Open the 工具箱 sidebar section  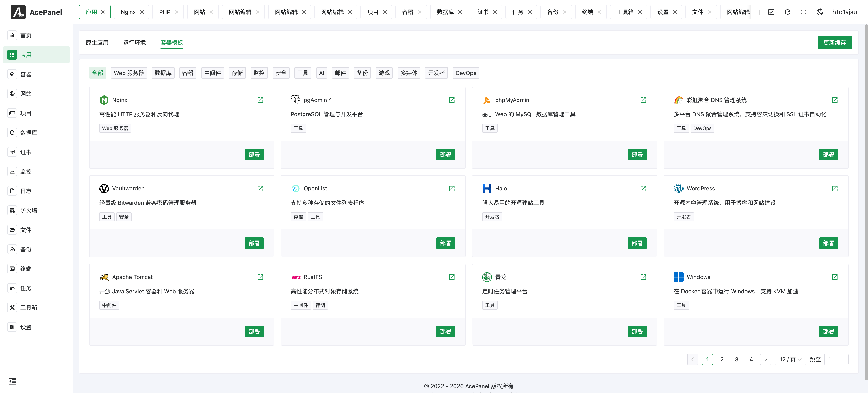tap(29, 307)
